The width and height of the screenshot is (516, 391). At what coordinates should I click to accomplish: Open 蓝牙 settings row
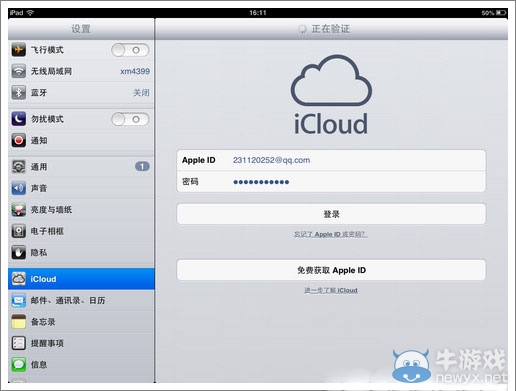(81, 92)
